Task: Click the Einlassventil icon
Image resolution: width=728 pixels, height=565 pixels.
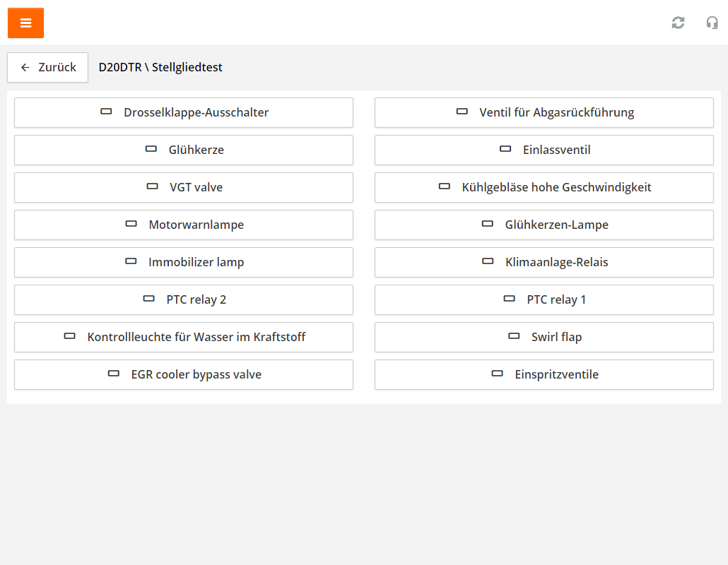Action: pyautogui.click(x=505, y=149)
